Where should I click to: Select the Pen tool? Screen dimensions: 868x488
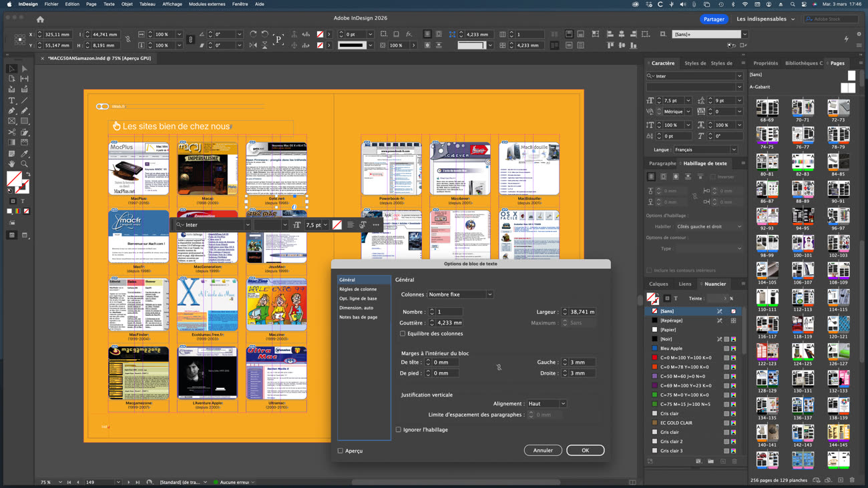pyautogui.click(x=11, y=111)
